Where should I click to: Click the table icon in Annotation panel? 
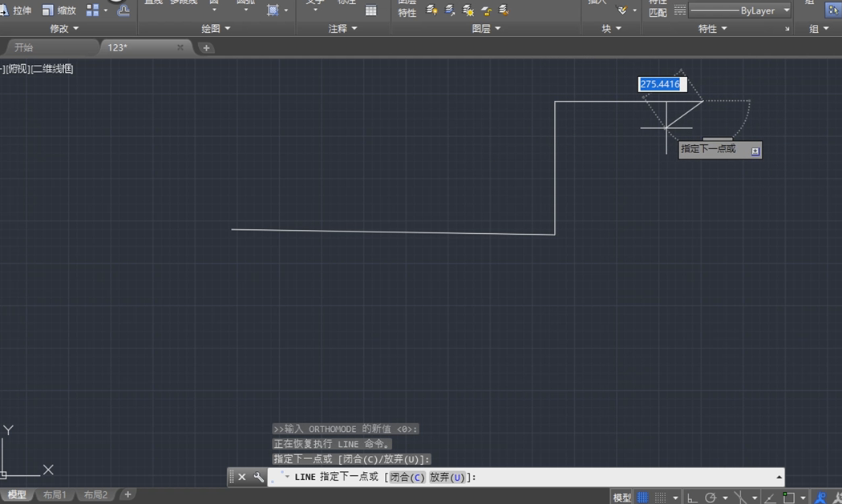[x=370, y=10]
